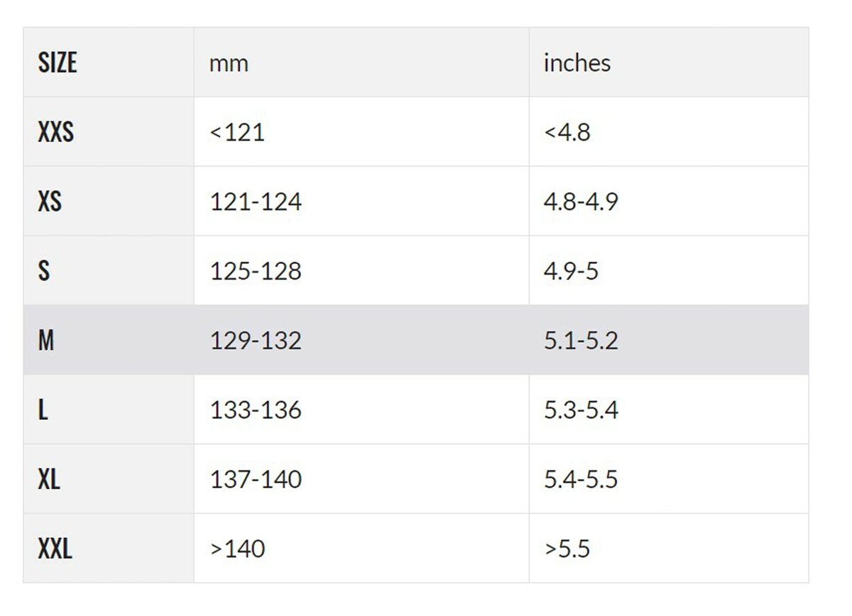
Task: Click the 5.1-5.2 inches value
Action: coord(581,341)
